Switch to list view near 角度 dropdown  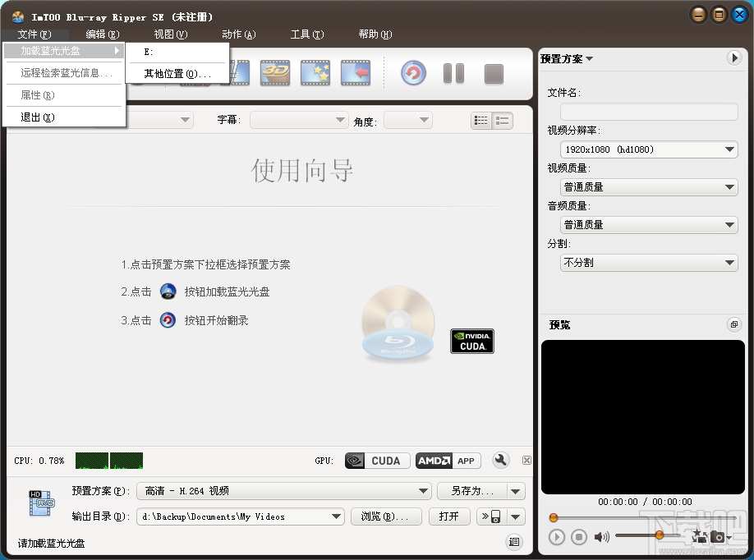point(503,120)
